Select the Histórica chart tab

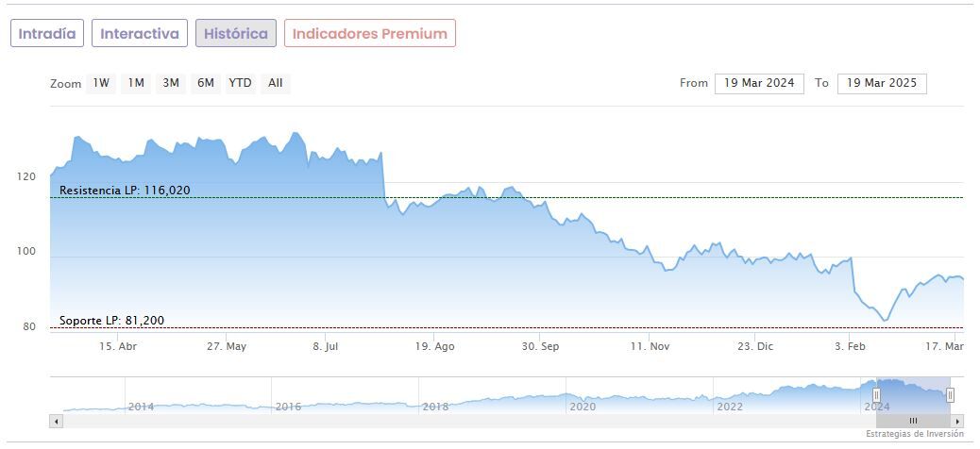coord(236,33)
